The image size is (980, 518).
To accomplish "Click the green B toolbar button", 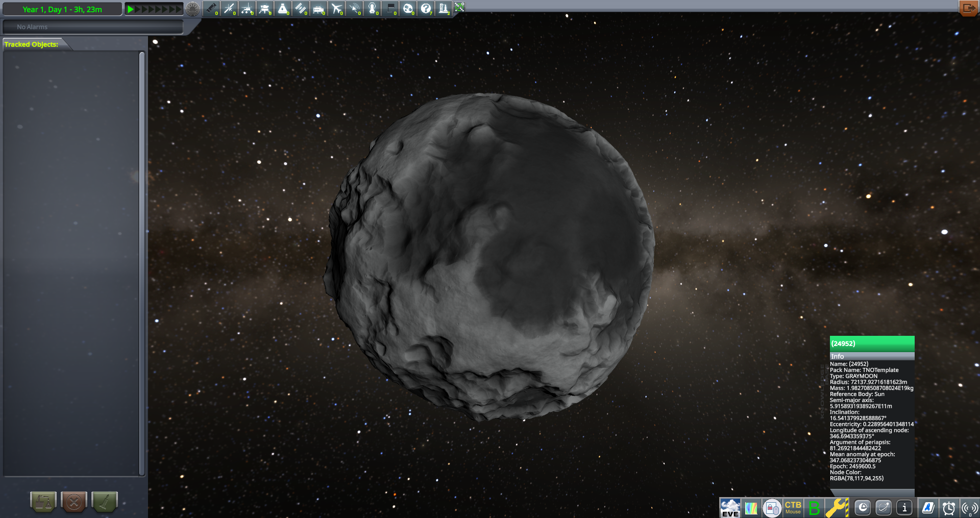I will pyautogui.click(x=815, y=508).
